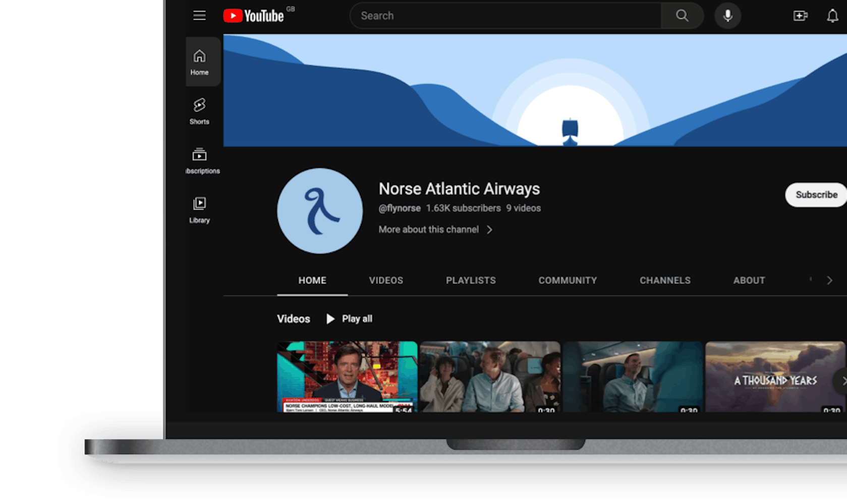Switch to the VIDEOS tab
The height and width of the screenshot is (504, 847).
tap(386, 280)
